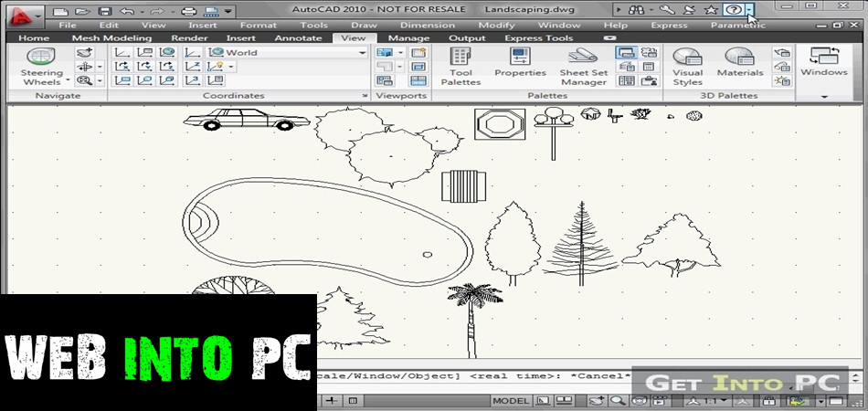Switch to the Express Tools ribbon tab

tap(539, 37)
